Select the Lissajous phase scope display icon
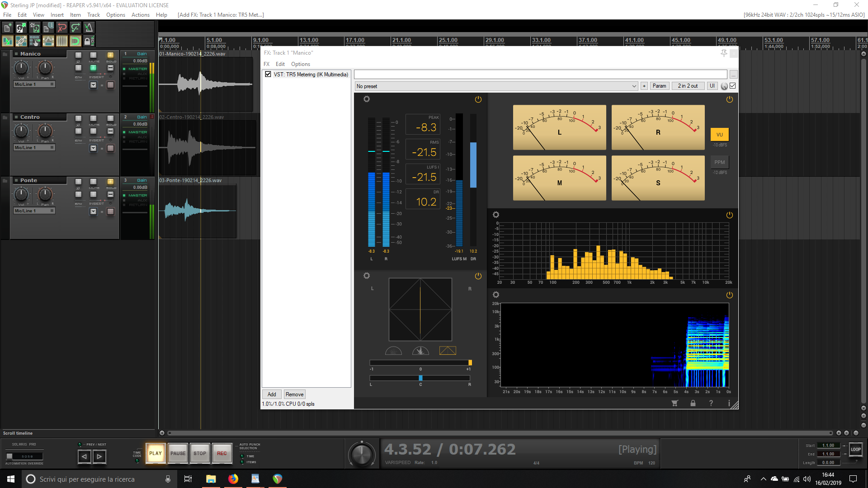 (448, 351)
